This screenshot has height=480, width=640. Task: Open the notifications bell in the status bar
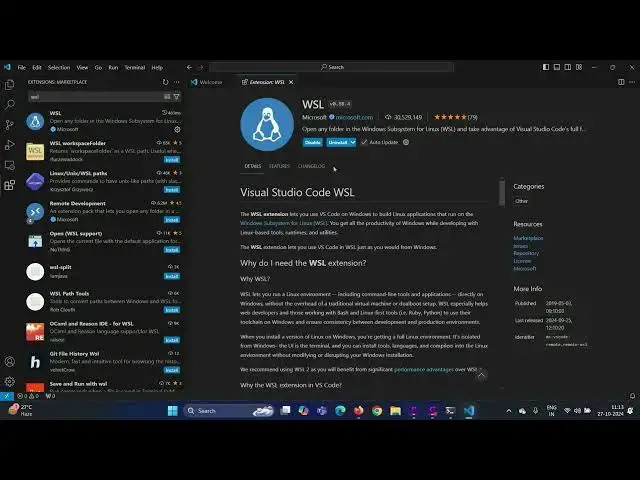pos(632,396)
